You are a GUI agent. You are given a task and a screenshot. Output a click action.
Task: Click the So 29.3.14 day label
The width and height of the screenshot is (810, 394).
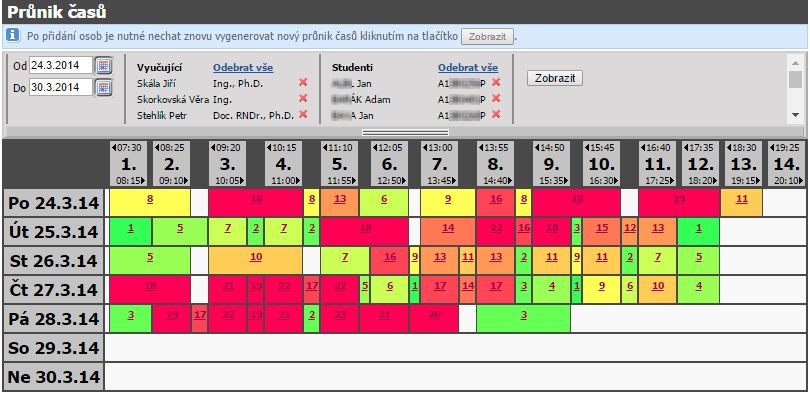(54, 348)
